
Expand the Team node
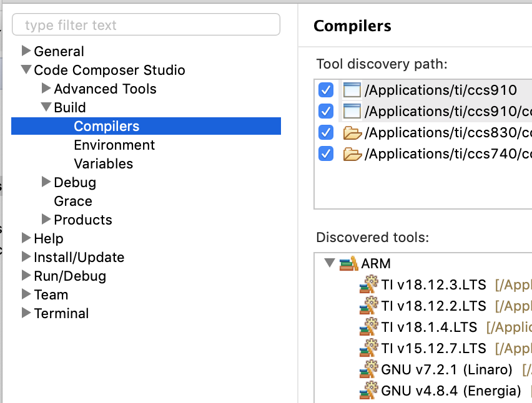click(26, 294)
